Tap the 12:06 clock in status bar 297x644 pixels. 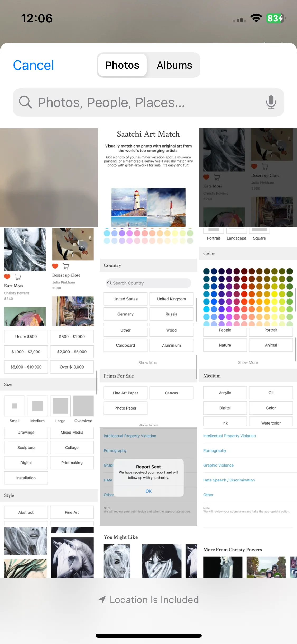(x=37, y=18)
